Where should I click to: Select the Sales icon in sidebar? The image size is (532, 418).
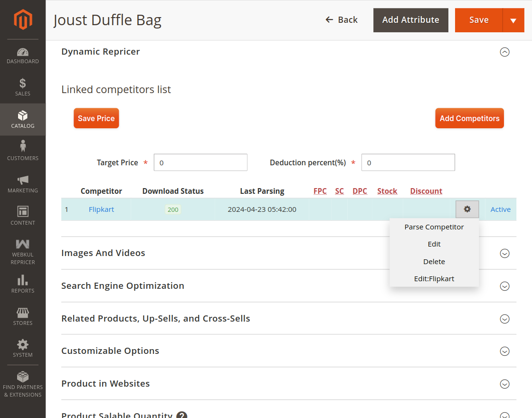point(22,87)
